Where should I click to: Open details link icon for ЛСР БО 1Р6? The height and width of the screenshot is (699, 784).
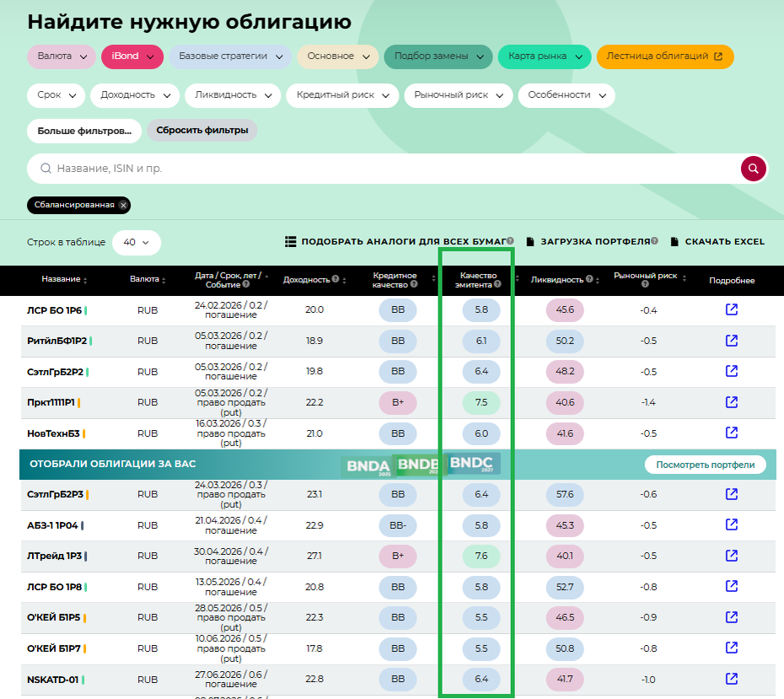pyautogui.click(x=732, y=309)
